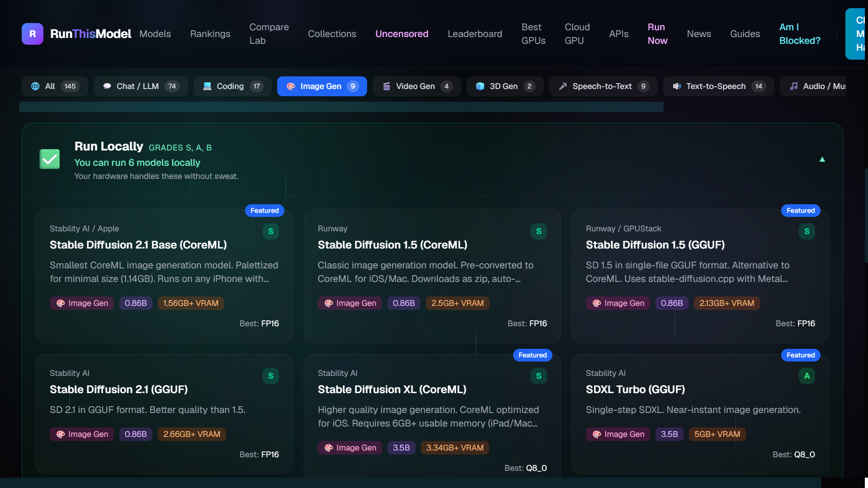Open the Stable Diffusion 1.5 (CoreML) model title
Image resolution: width=868 pixels, height=488 pixels.
392,245
